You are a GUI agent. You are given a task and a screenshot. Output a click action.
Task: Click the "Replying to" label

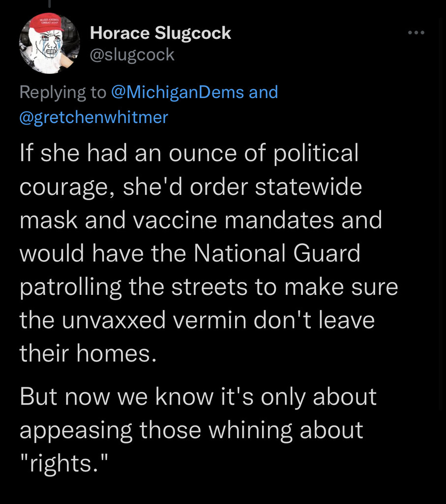[63, 92]
